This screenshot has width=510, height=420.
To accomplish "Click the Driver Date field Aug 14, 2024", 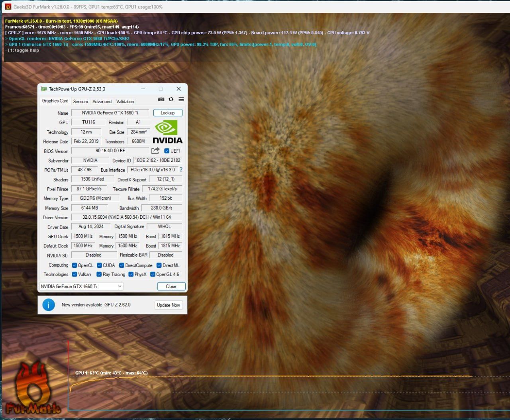I will click(91, 227).
